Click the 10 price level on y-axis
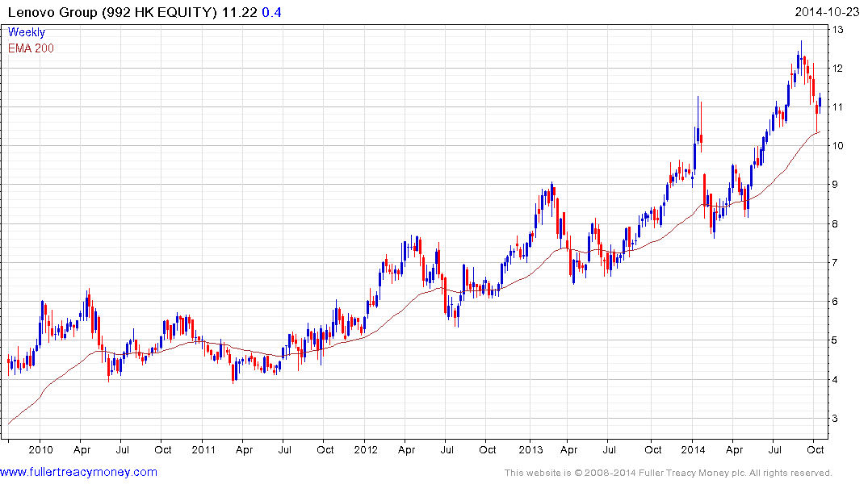 [839, 146]
